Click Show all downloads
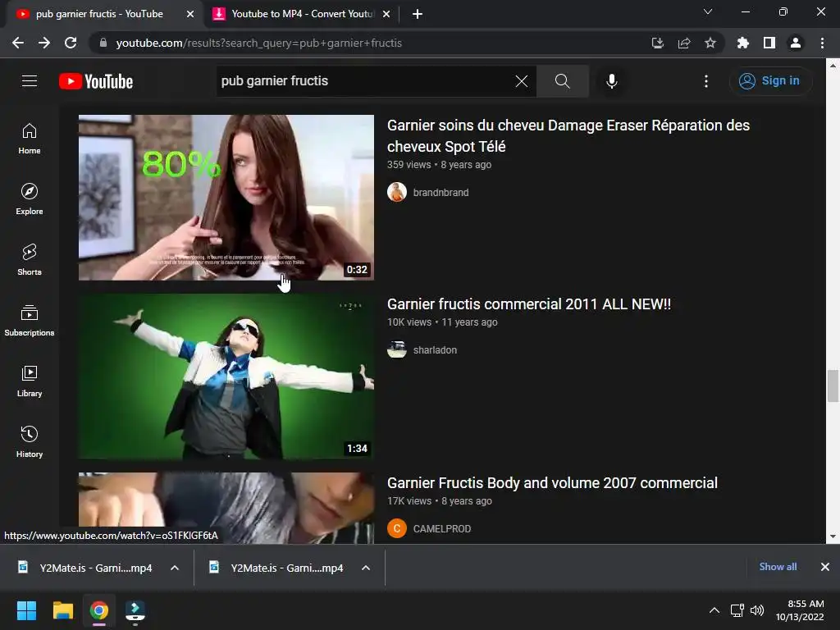This screenshot has height=630, width=840. point(778,567)
